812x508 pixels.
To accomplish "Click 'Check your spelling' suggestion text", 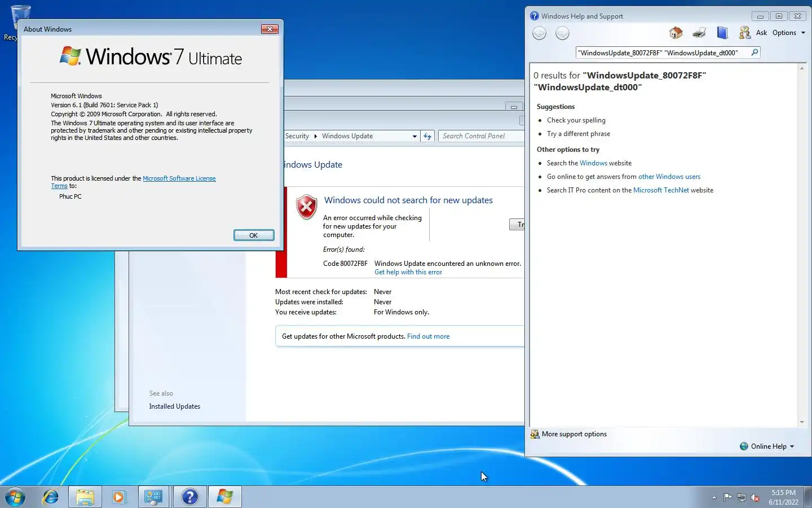I will pyautogui.click(x=576, y=120).
